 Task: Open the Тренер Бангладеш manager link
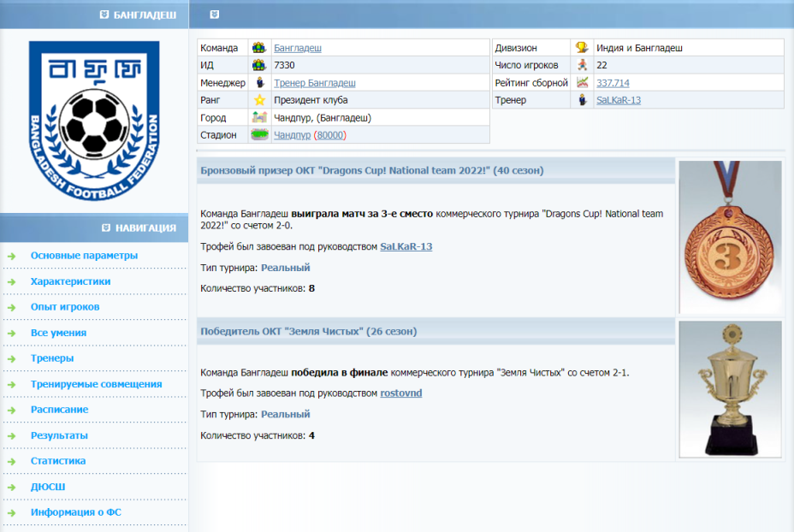tap(314, 83)
